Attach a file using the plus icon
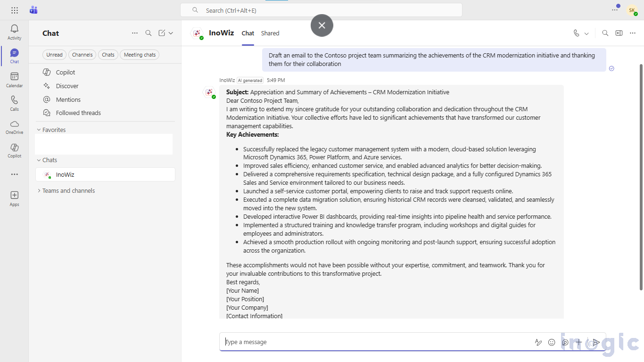 (578, 342)
